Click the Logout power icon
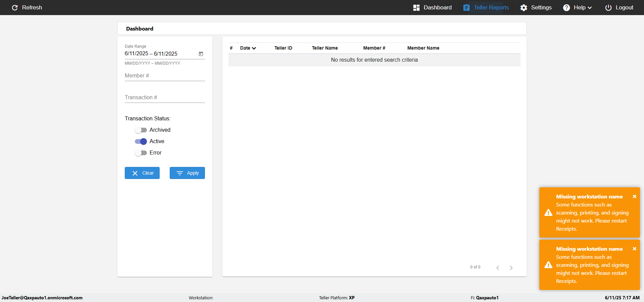Viewport: 644px width, 302px height. (608, 7)
